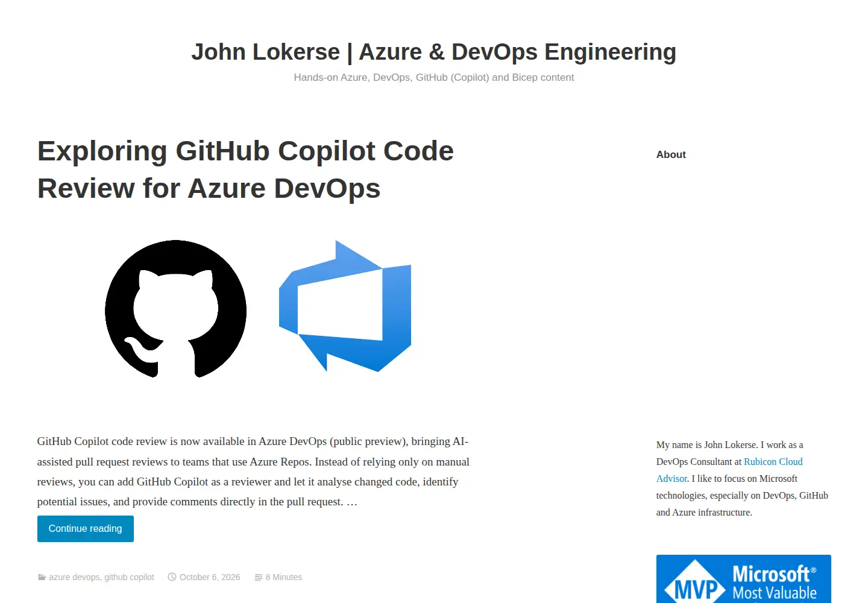The width and height of the screenshot is (868, 603).
Task: Open the site title John Lokerse link
Action: tap(433, 52)
